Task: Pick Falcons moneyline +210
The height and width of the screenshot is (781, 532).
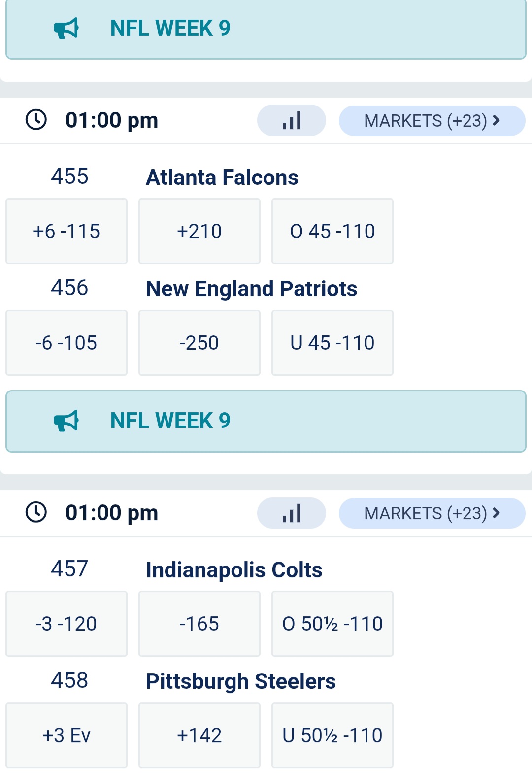Action: (x=199, y=231)
